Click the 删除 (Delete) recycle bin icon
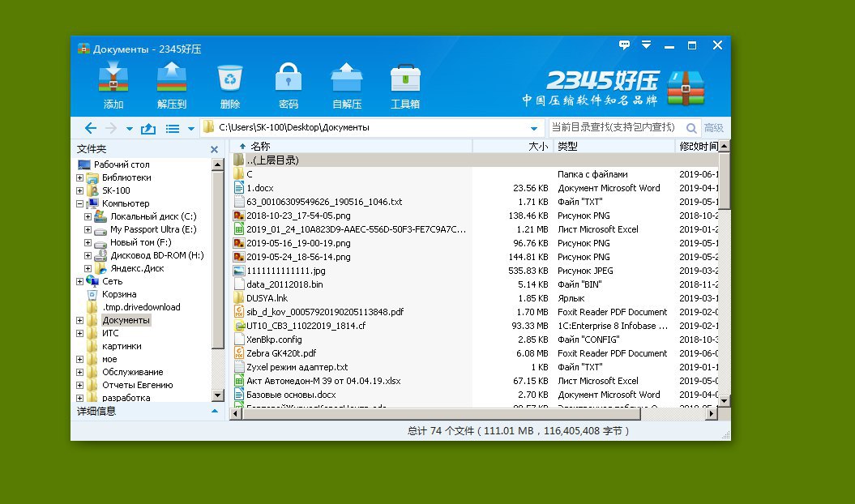This screenshot has height=504, width=855. tap(230, 78)
